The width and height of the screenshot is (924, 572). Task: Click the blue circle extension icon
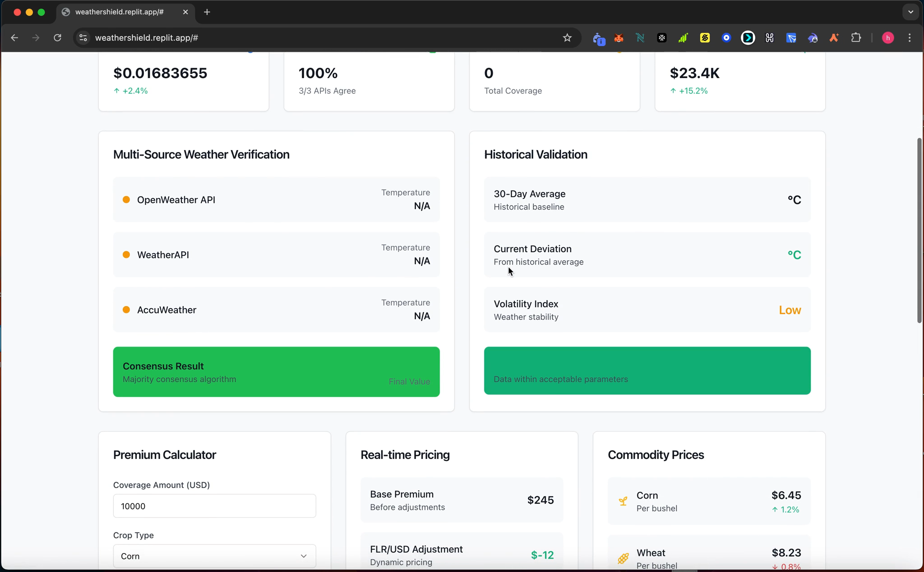726,38
